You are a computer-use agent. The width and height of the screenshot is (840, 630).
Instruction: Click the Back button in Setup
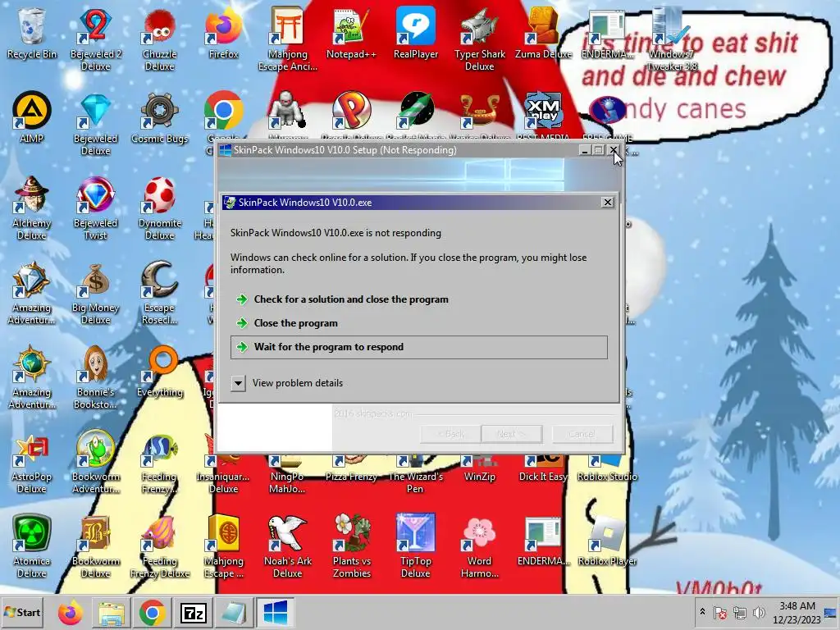click(x=450, y=434)
